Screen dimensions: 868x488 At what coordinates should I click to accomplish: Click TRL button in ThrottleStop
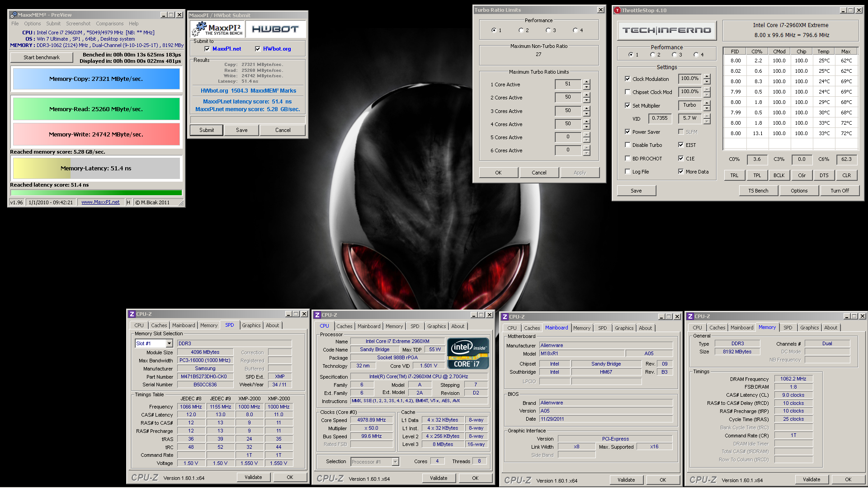point(734,175)
